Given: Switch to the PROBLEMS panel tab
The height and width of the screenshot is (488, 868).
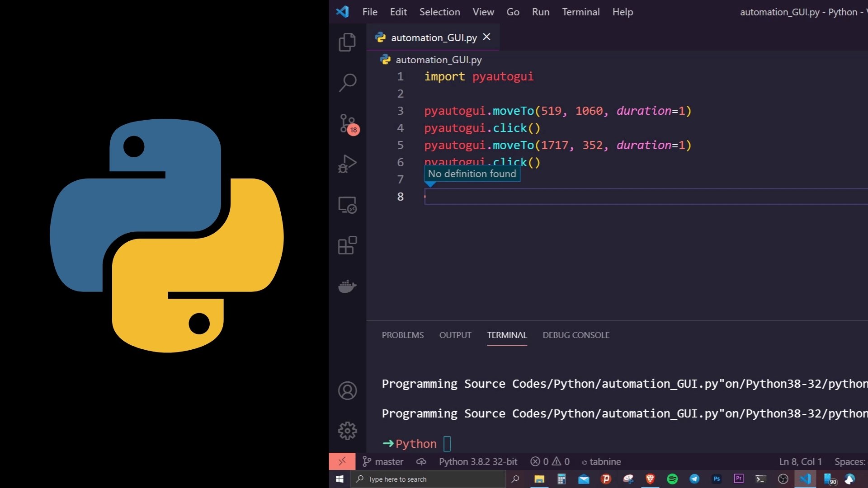Looking at the screenshot, I should point(402,335).
